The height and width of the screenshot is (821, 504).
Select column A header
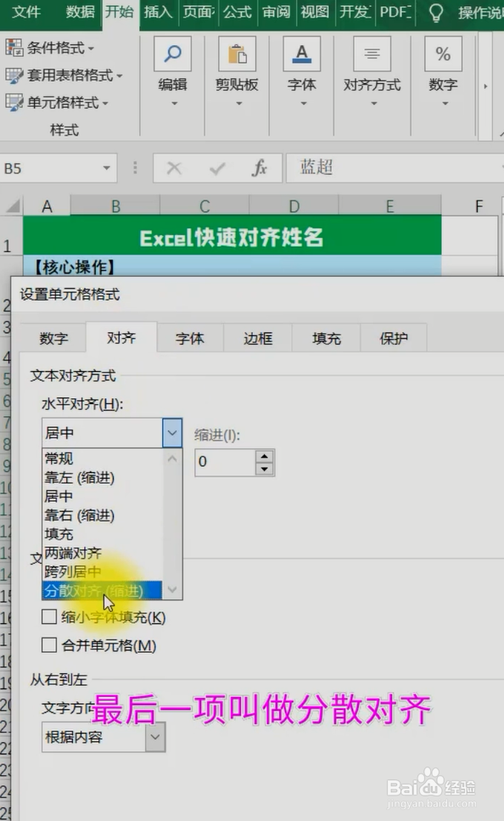pyautogui.click(x=47, y=206)
